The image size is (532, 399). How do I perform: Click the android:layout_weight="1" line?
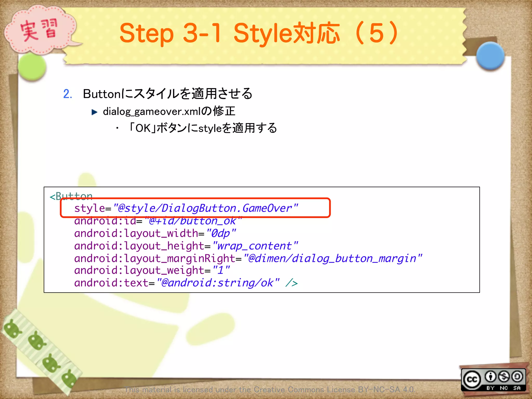[152, 270]
